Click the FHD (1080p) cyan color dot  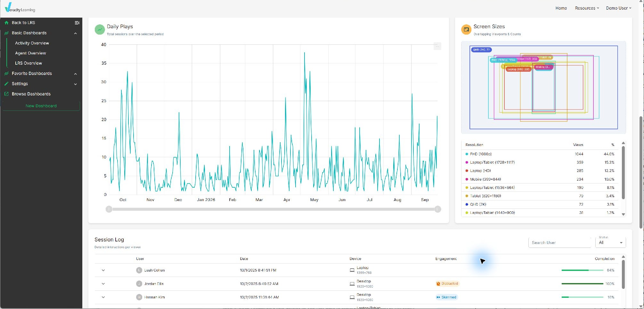(x=467, y=154)
